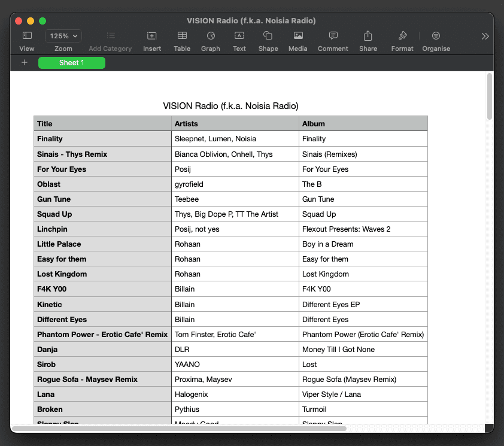Select the Pythius artist cell
Image resolution: width=504 pixels, height=446 pixels.
click(x=235, y=409)
